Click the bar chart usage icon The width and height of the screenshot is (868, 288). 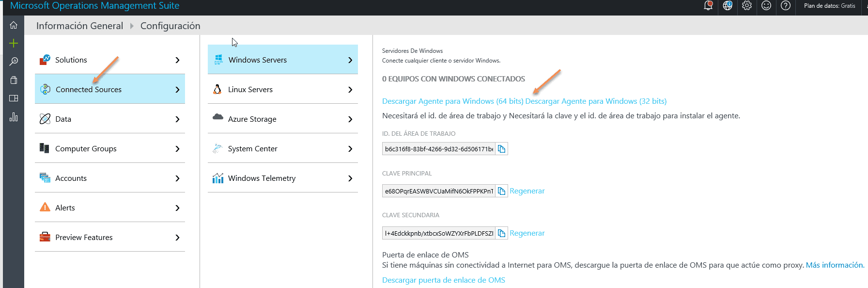14,117
